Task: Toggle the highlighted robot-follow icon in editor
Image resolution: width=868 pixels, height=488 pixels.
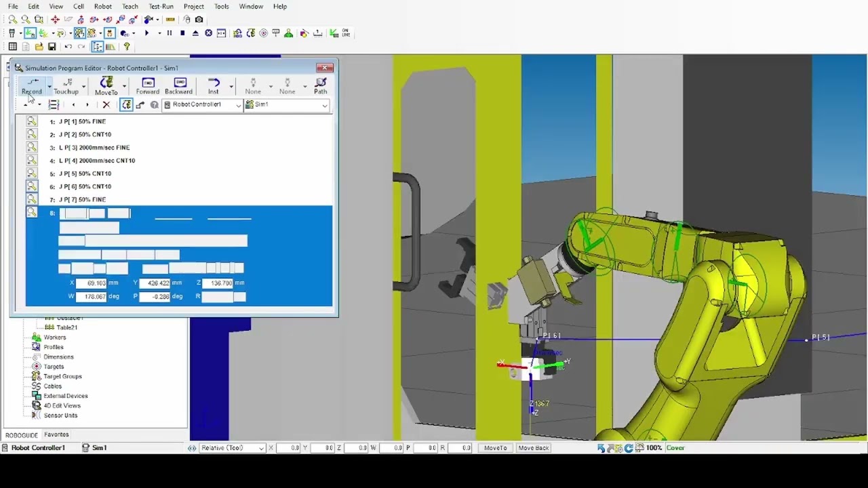Action: click(126, 104)
